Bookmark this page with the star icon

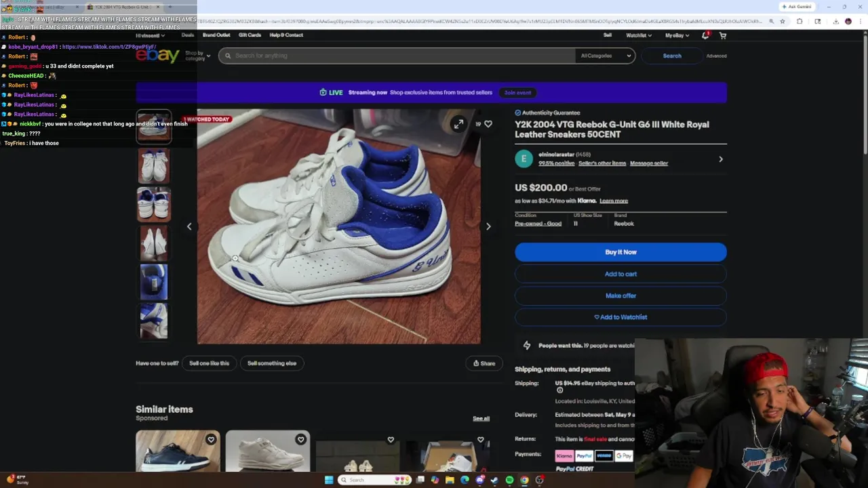(x=783, y=21)
